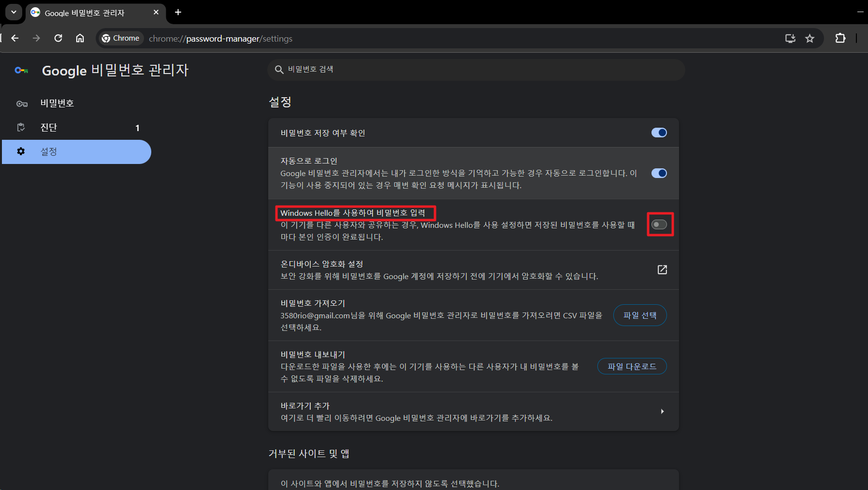The image size is (868, 490).
Task: Click the Google Password Manager key logo
Action: [x=21, y=71]
